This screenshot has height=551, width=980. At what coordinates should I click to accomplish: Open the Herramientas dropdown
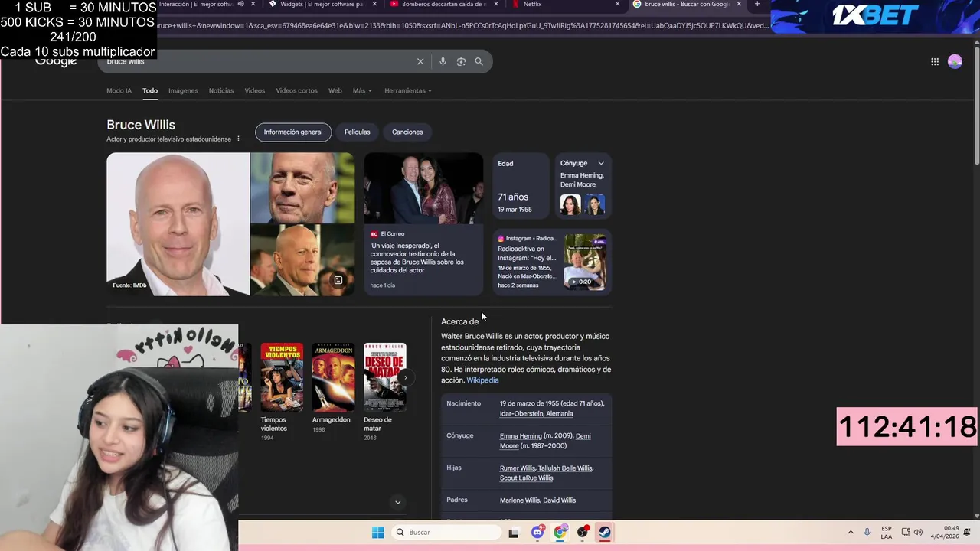point(408,90)
